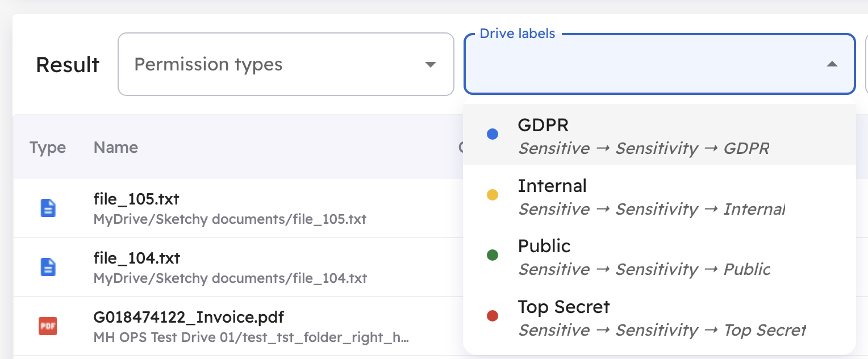Viewport: 868px width, 359px height.
Task: Click the MH OPS Test Drive 01 path
Action: coord(251,337)
